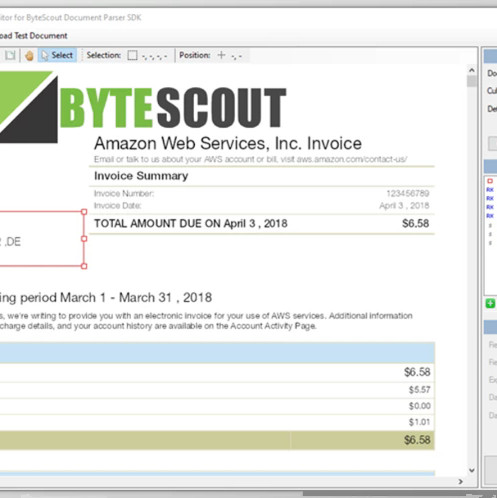Select the red rectangle field item in the list

490,181
